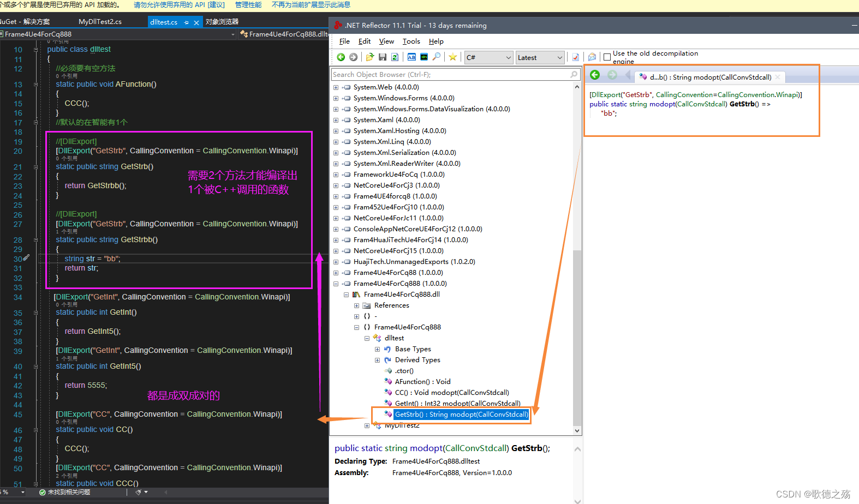Click the Derived Types arrow icon

[387, 359]
